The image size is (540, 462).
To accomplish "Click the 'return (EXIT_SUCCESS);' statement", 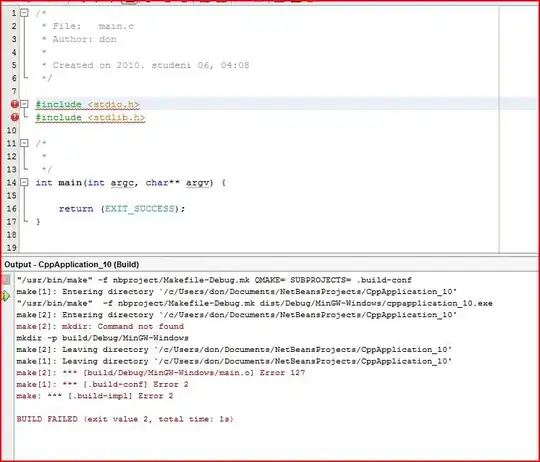I will pos(122,209).
